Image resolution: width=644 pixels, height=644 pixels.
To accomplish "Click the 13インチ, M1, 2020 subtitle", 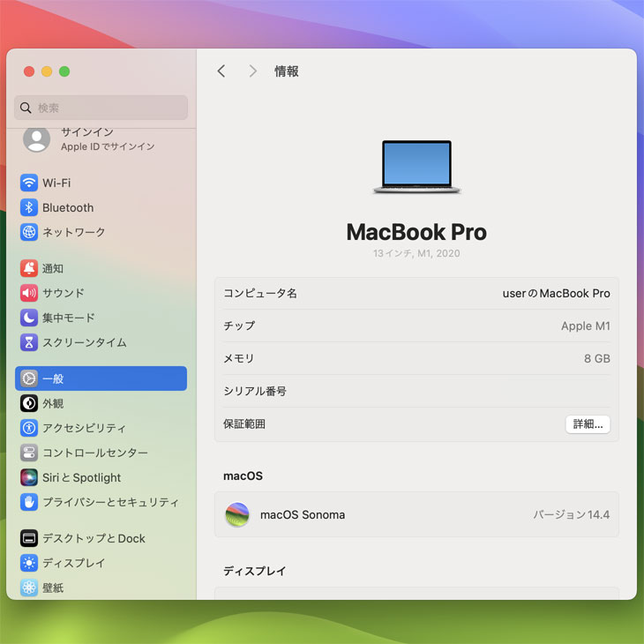I will [416, 253].
